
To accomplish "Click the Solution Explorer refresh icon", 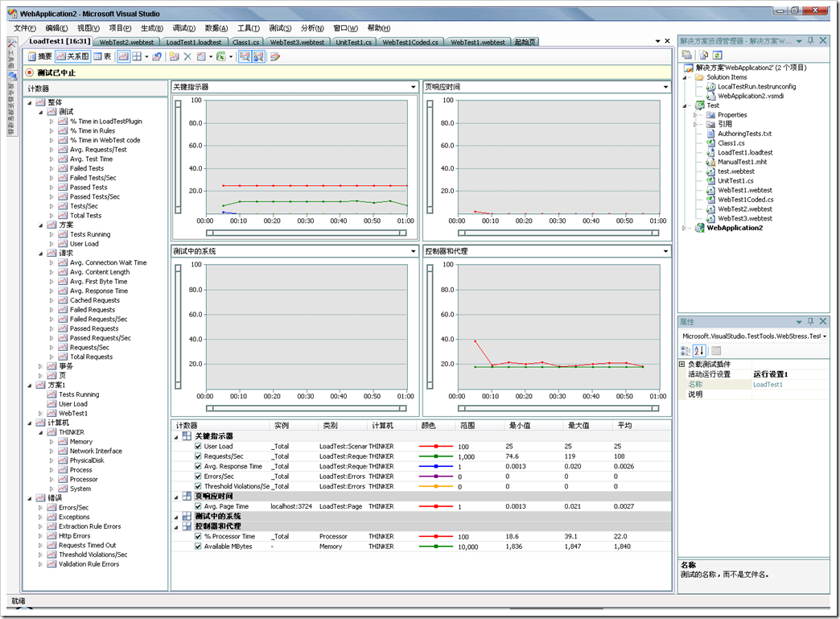I will pos(718,55).
